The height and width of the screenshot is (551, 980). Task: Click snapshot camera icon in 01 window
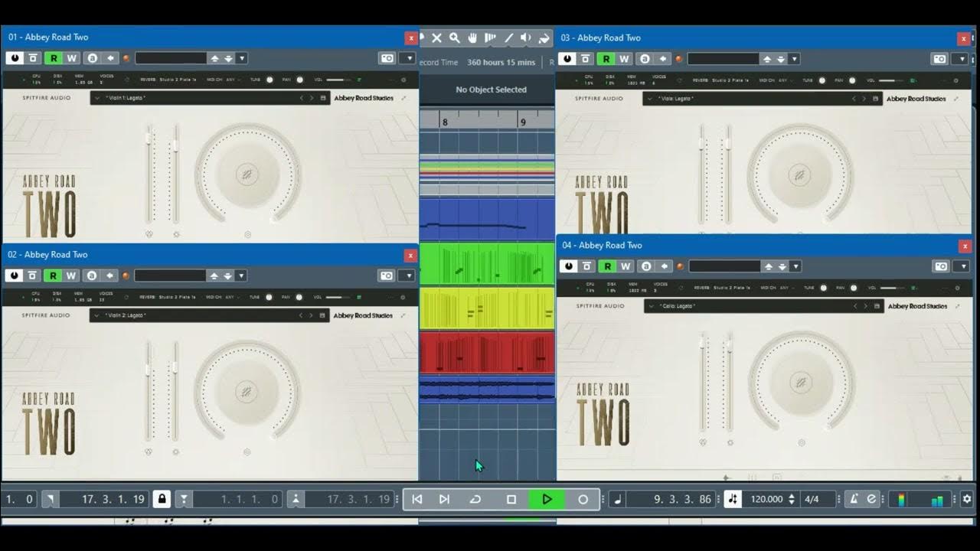[x=387, y=58]
